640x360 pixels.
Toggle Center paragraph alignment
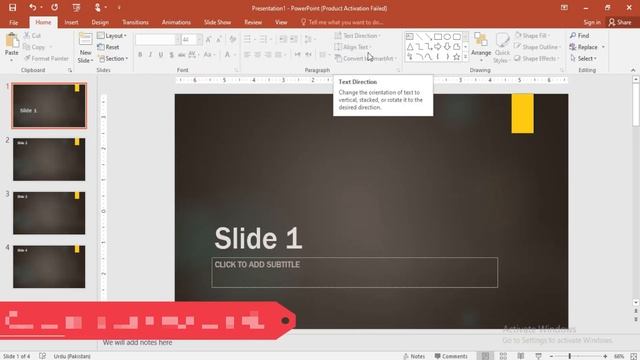pos(258,54)
